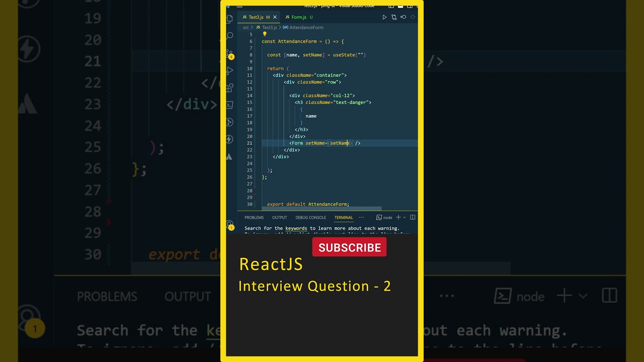Click line number 21 in the gutter

[x=250, y=143]
